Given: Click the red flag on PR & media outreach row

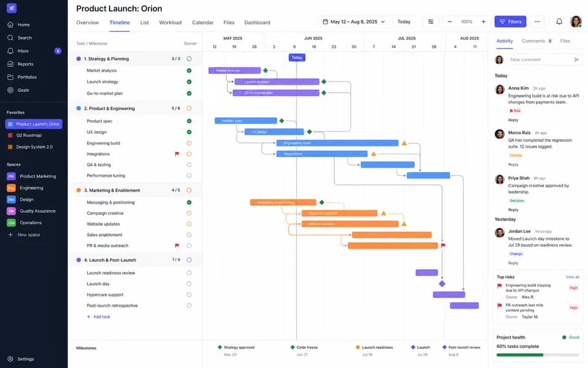Looking at the screenshot, I should 176,245.
